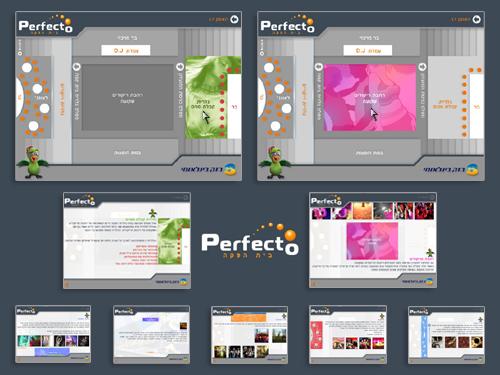Select the bottom white round table in the green-garden screen
The width and height of the screenshot is (500, 375).
pos(33,126)
